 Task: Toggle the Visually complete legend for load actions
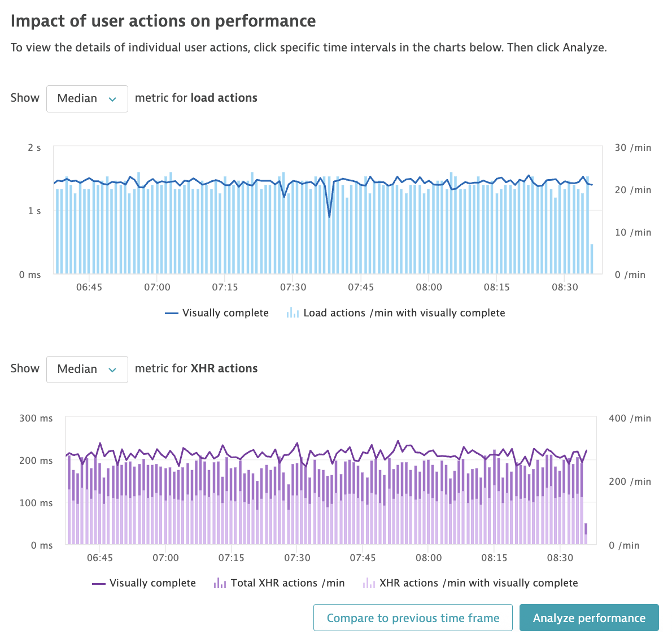(x=226, y=312)
